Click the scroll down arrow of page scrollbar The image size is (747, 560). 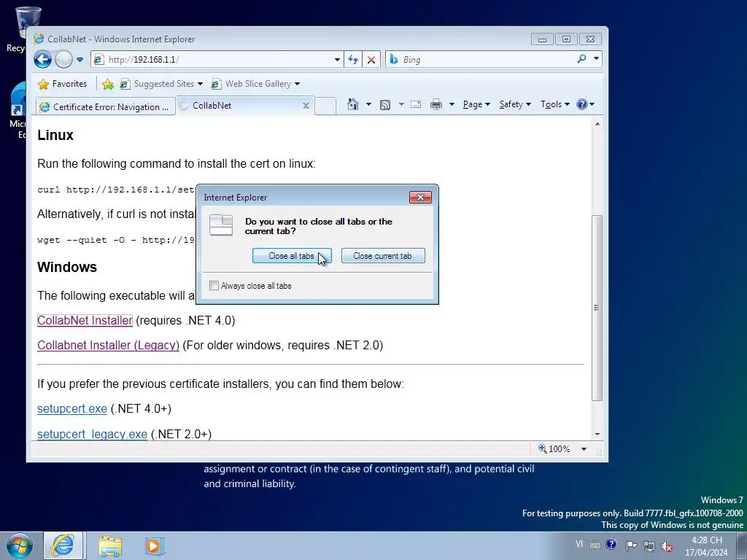597,435
